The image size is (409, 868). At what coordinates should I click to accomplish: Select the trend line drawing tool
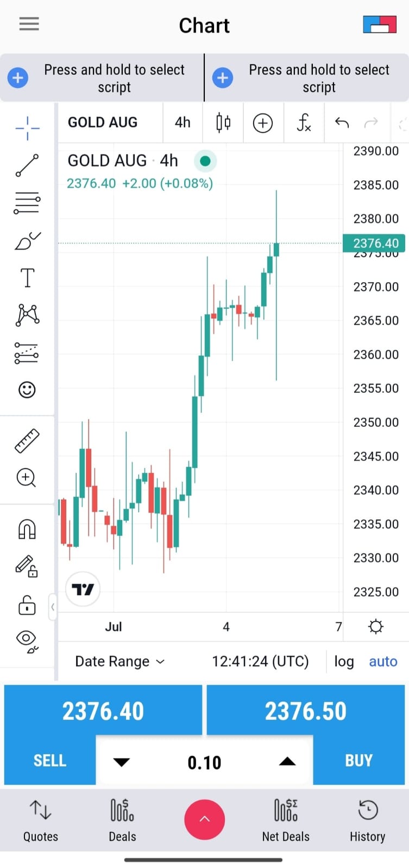pos(27,165)
